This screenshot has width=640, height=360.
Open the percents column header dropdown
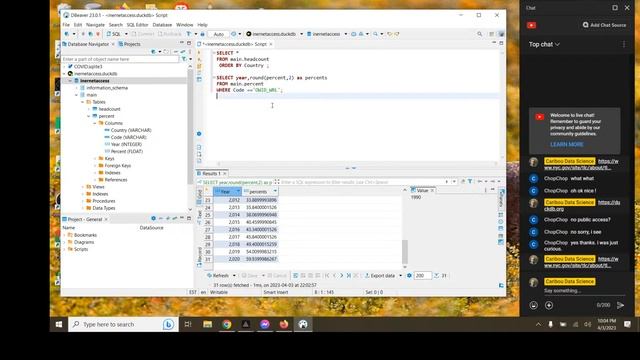tap(275, 191)
